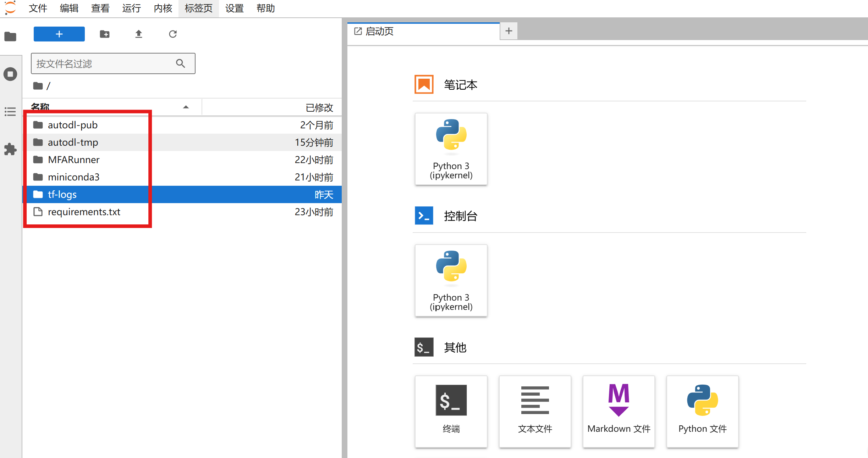The image size is (868, 458).
Task: Create a new Python file
Action: click(x=702, y=411)
